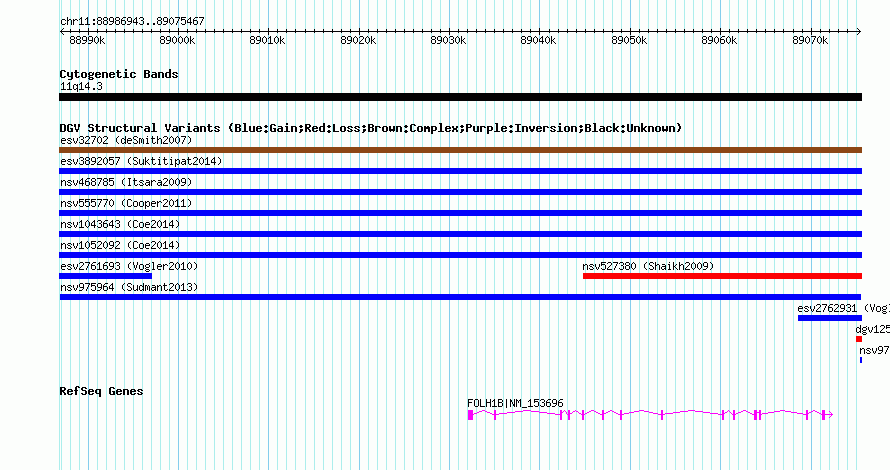This screenshot has width=890, height=470.
Task: Click the ruler's right arrowhead
Action: [x=859, y=31]
